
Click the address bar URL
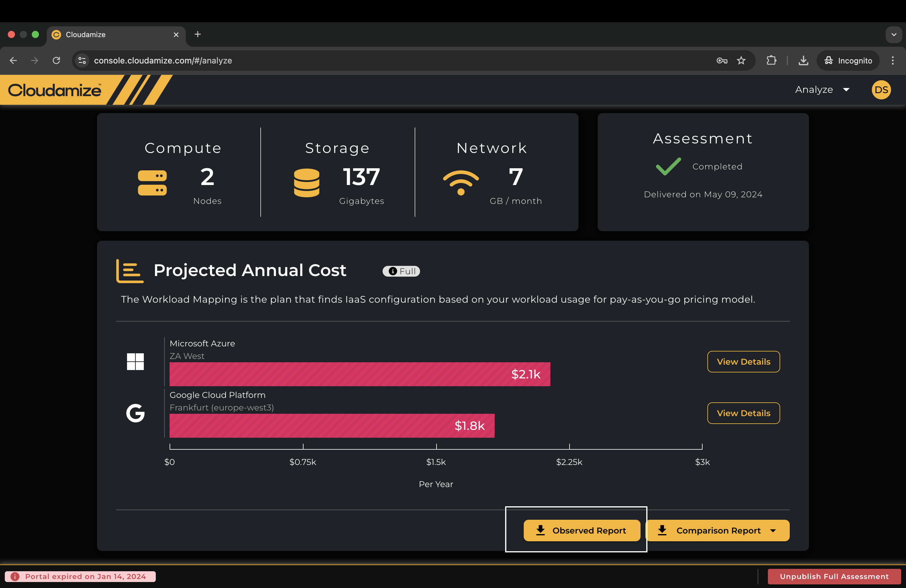(163, 61)
